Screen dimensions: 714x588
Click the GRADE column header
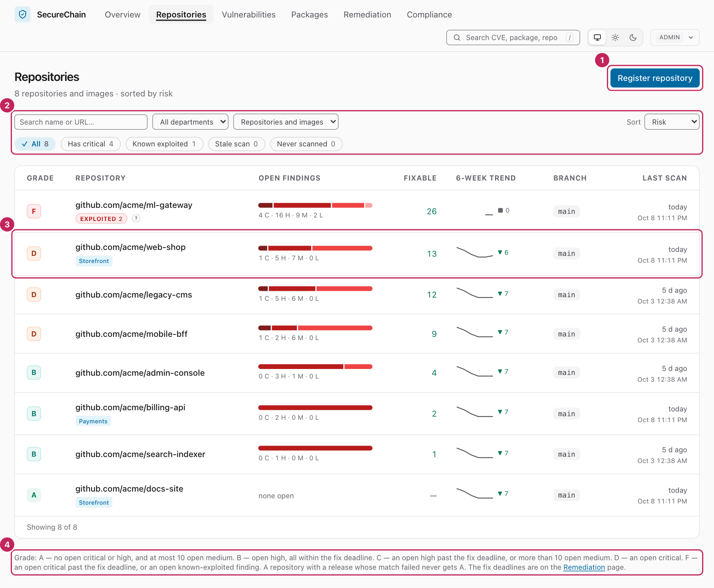click(40, 178)
